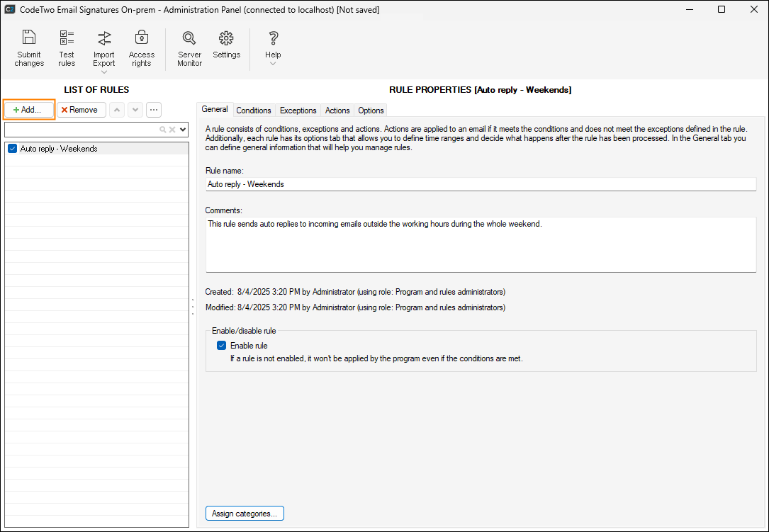Click the Submit changes toolbar icon
Image resolution: width=769 pixels, height=532 pixels.
pyautogui.click(x=29, y=49)
